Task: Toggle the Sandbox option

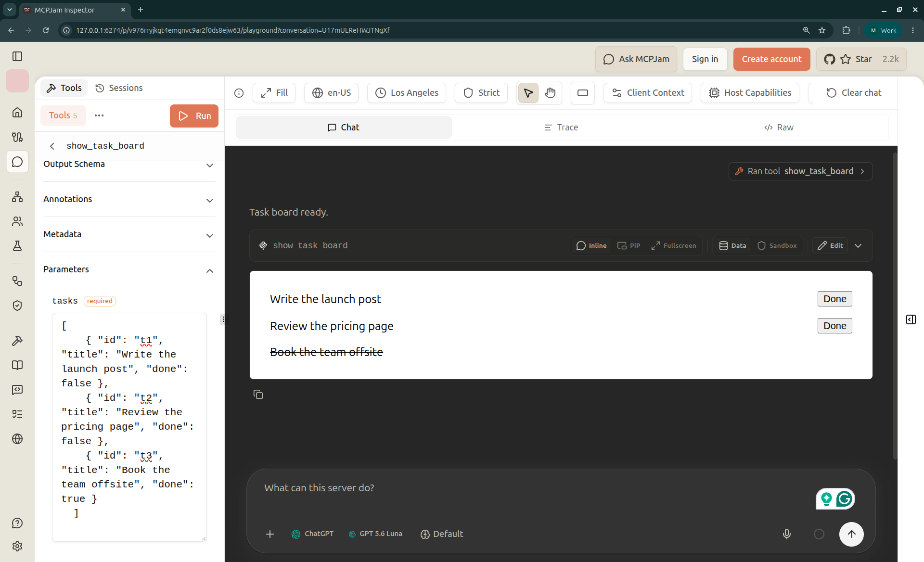Action: coord(777,245)
